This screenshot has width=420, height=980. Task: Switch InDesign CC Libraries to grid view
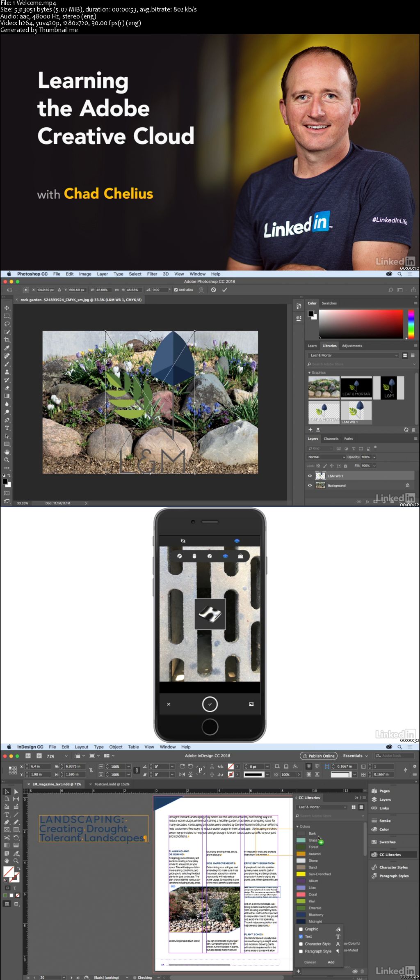pos(354,807)
